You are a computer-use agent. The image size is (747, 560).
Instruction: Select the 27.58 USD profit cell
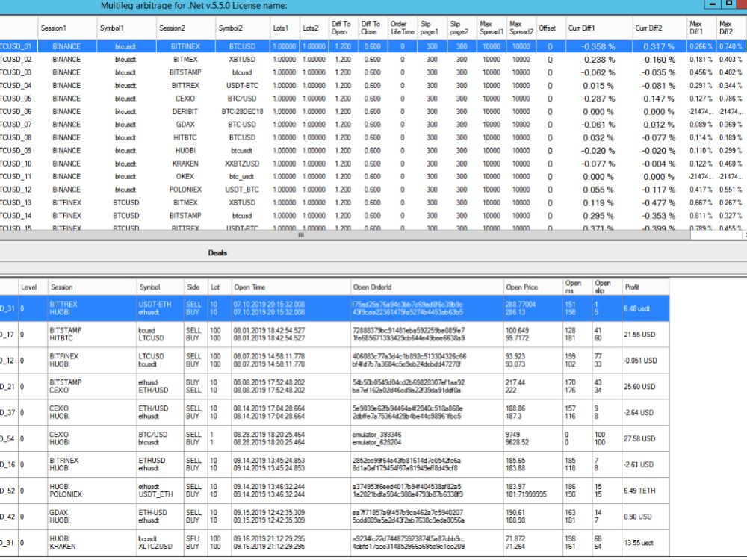645,438
